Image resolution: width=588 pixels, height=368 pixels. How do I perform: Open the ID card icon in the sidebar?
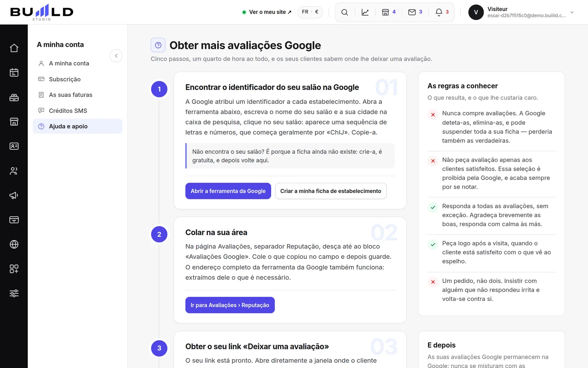pyautogui.click(x=14, y=146)
